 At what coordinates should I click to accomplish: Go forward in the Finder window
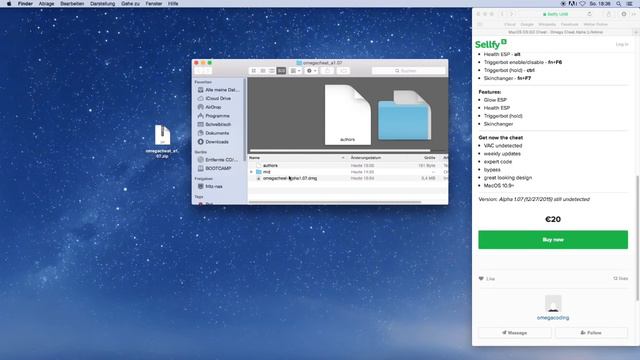(x=207, y=71)
